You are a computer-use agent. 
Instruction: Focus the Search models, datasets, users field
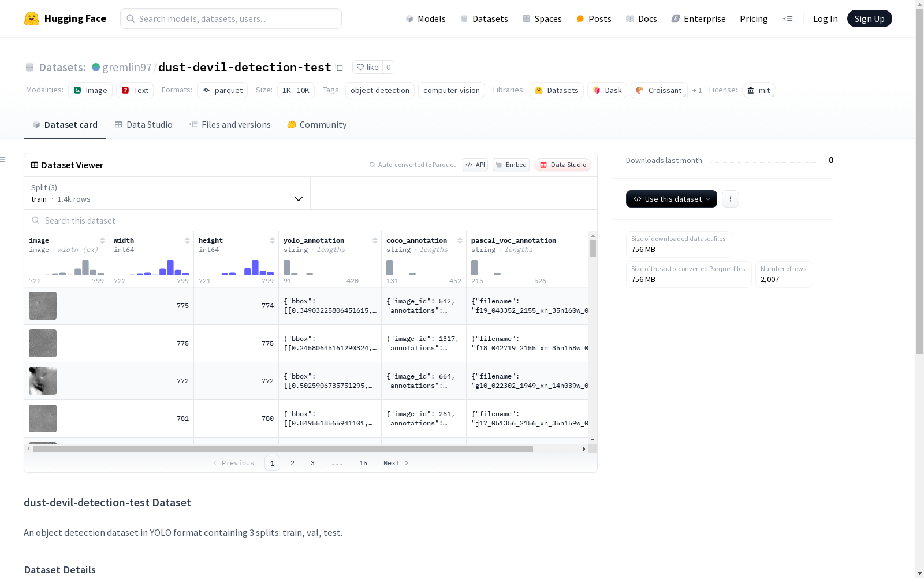pos(231,18)
